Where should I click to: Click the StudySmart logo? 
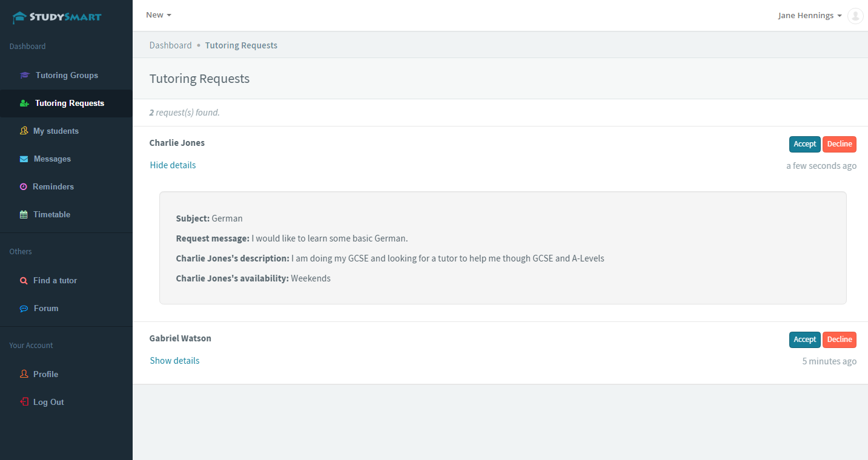(58, 17)
